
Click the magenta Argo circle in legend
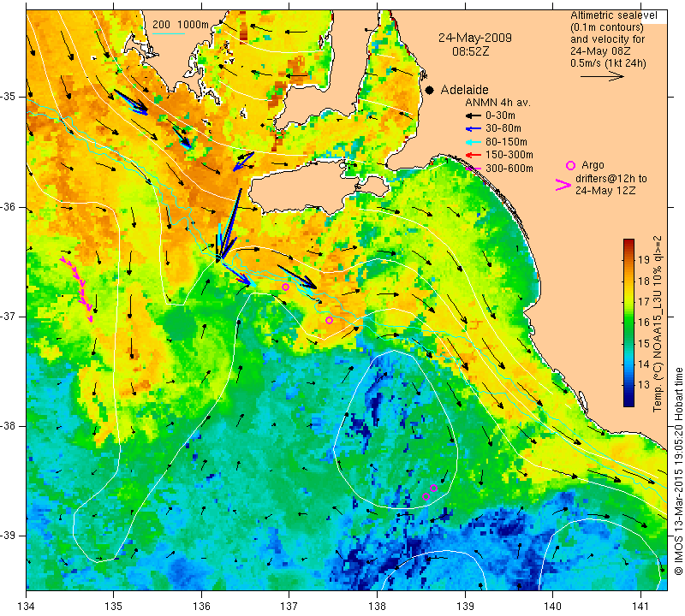point(570,165)
